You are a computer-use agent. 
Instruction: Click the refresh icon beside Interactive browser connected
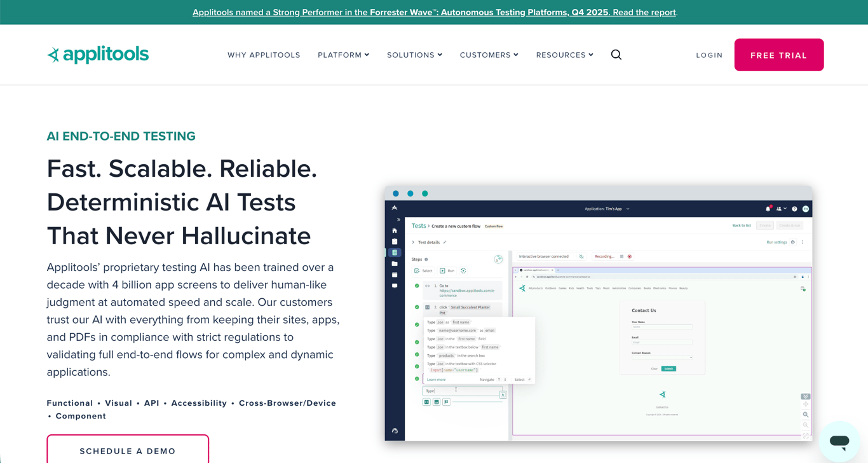pos(581,256)
